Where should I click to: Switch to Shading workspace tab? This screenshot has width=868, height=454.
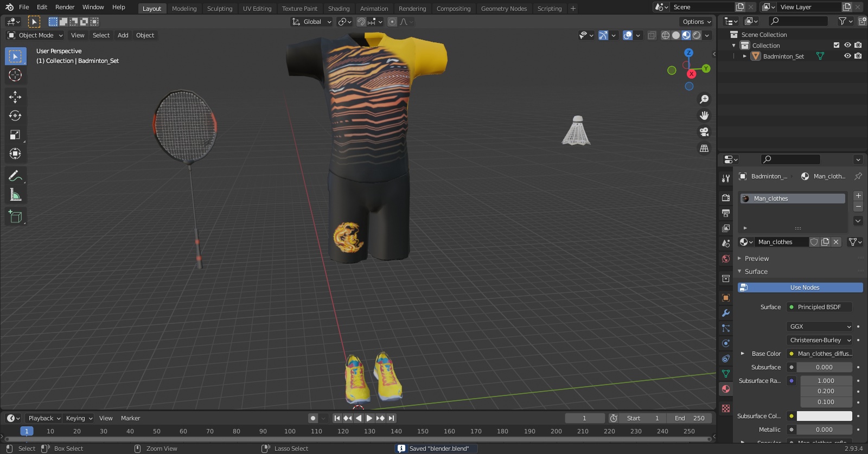pos(339,9)
